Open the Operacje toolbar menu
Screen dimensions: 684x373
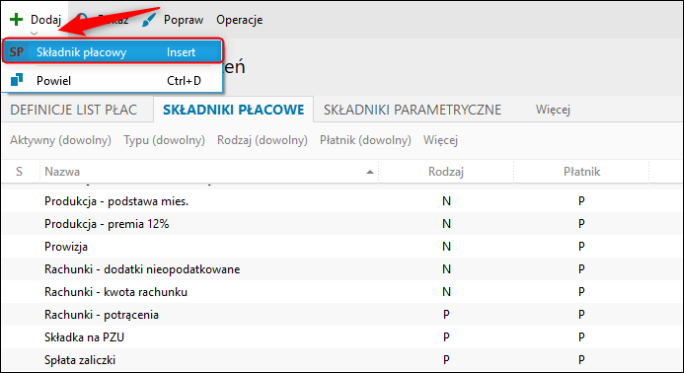239,20
